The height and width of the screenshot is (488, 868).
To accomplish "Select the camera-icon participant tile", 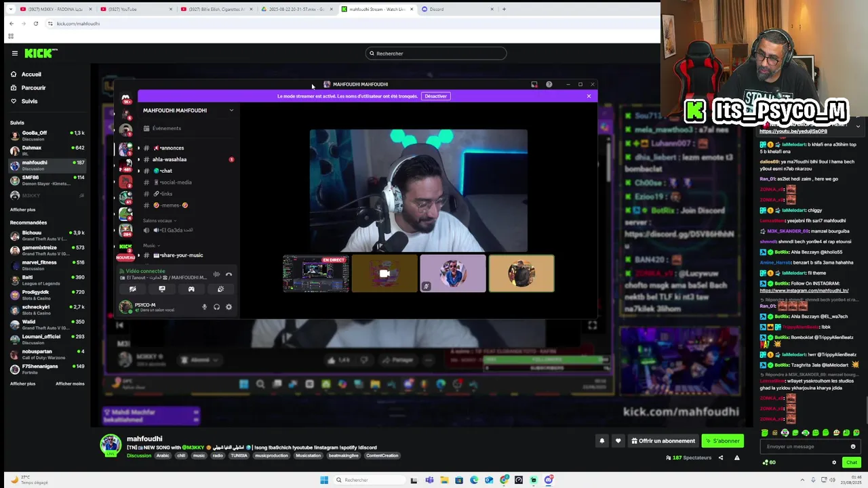I will click(x=384, y=274).
